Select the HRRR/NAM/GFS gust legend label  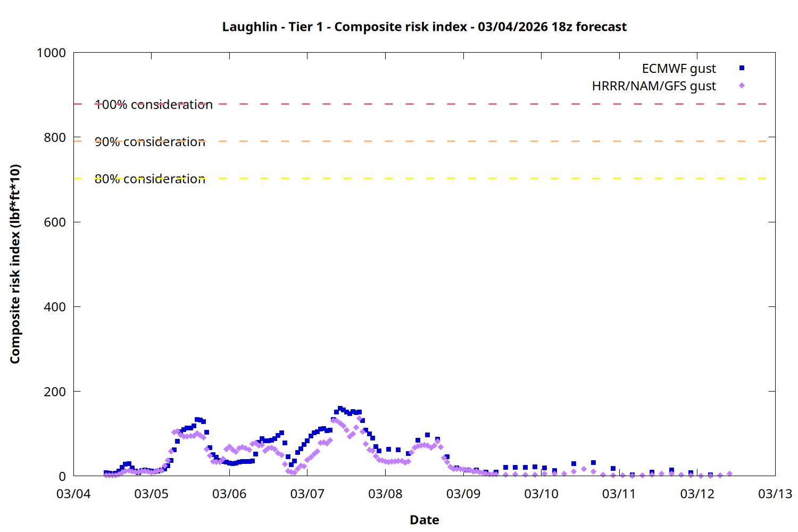coord(653,86)
